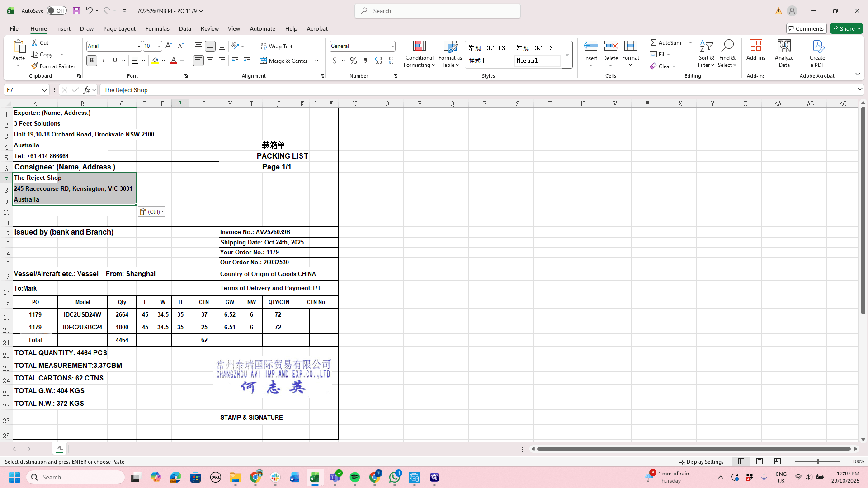868x488 pixels.
Task: Open the font size dropdown
Action: tap(159, 46)
